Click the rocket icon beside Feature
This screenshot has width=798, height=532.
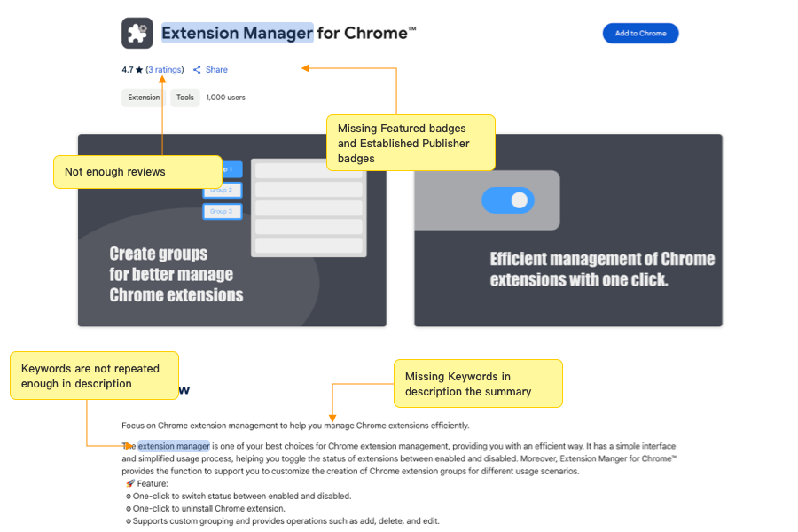click(130, 483)
